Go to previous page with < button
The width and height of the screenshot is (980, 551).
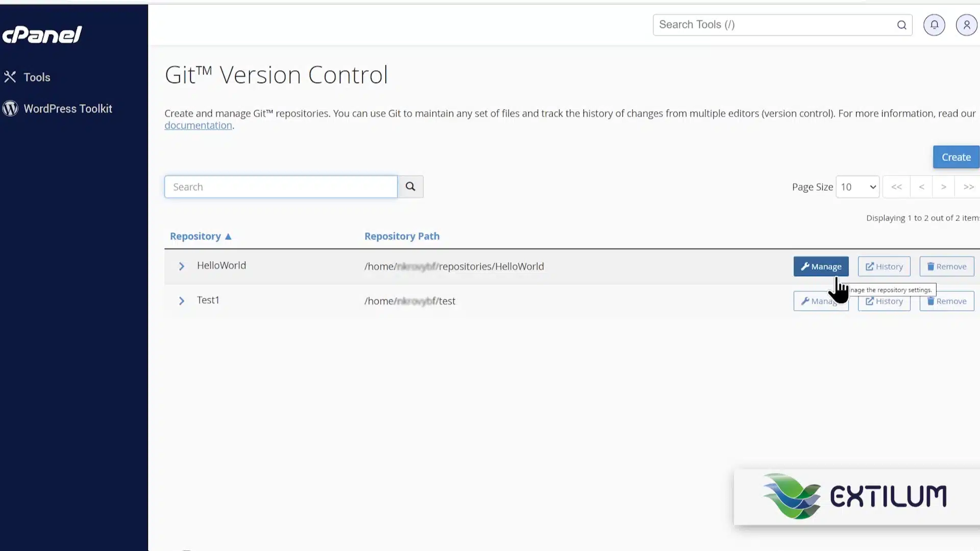point(921,187)
